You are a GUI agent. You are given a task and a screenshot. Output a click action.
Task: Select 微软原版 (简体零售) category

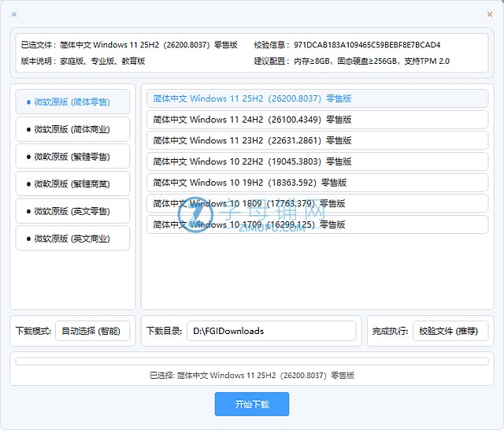click(72, 102)
